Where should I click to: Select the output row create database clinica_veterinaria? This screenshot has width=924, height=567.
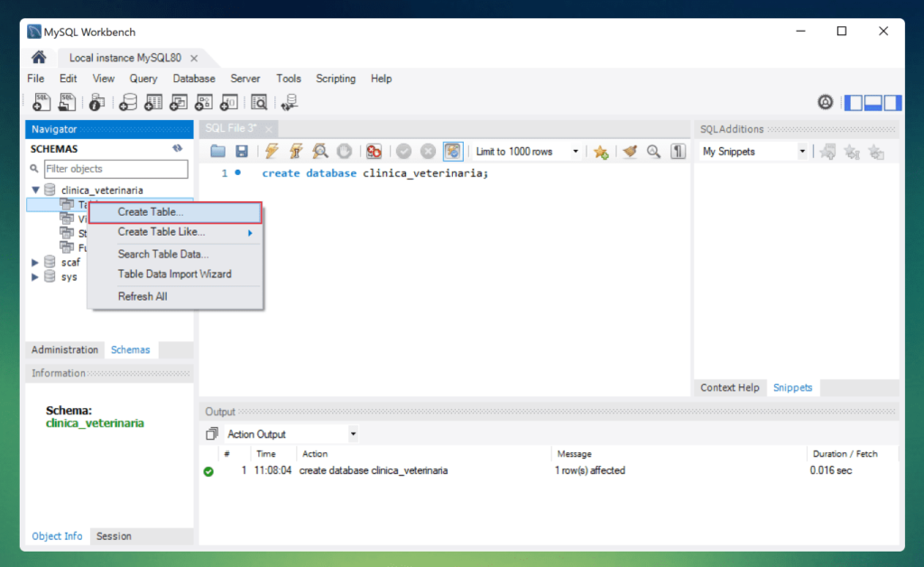pyautogui.click(x=550, y=470)
